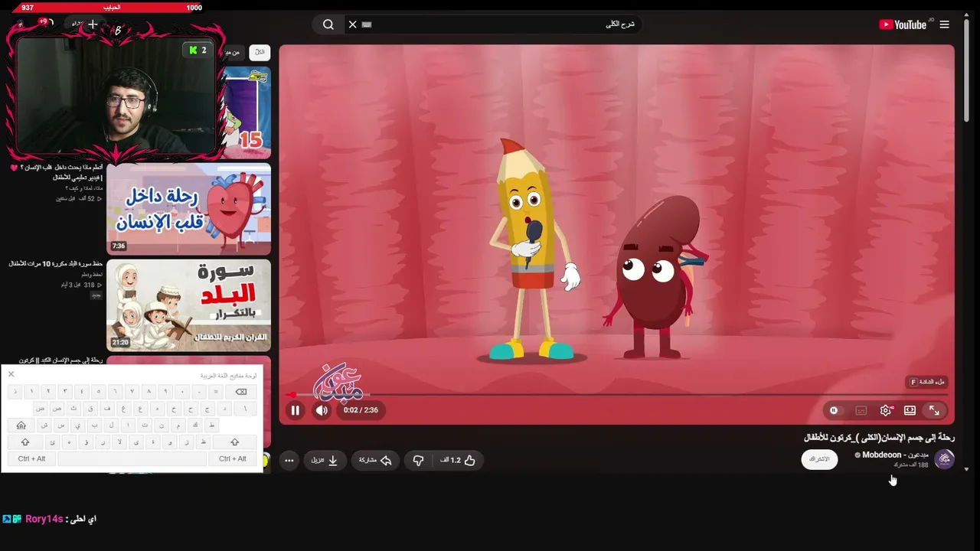Open the notifications bell with 9+ badge
This screenshot has height=551, width=980.
click(45, 23)
